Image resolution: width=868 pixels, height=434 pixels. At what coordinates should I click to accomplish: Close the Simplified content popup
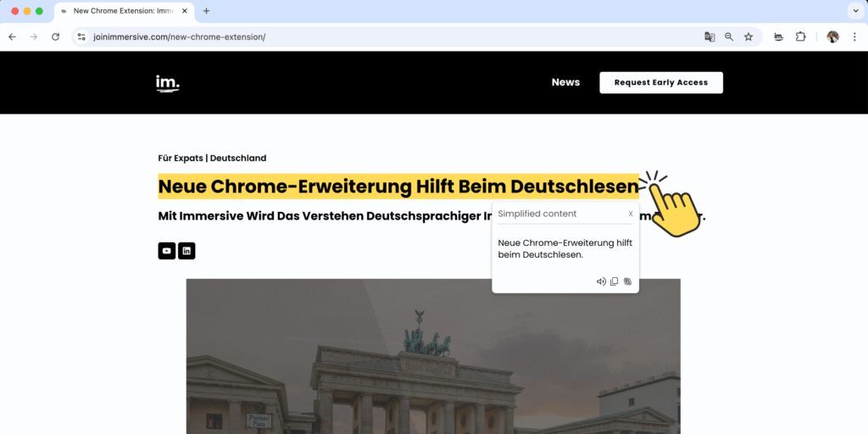click(x=631, y=214)
